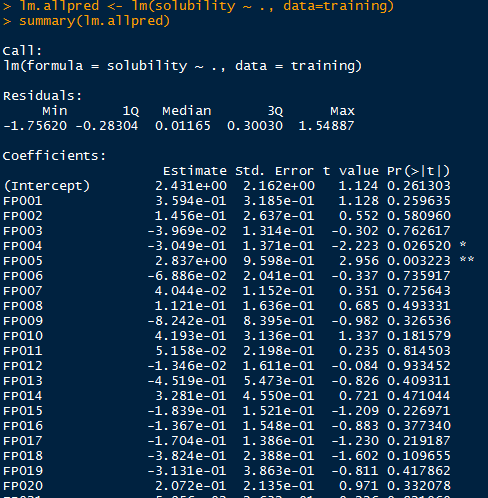Click the Median residual value 0.01165
This screenshot has height=498, width=488.
pos(183,126)
